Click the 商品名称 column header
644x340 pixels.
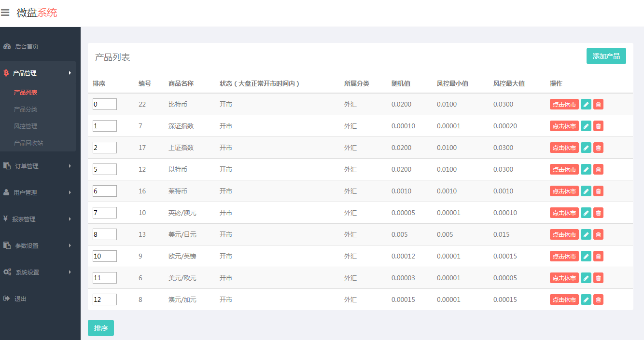pos(181,83)
